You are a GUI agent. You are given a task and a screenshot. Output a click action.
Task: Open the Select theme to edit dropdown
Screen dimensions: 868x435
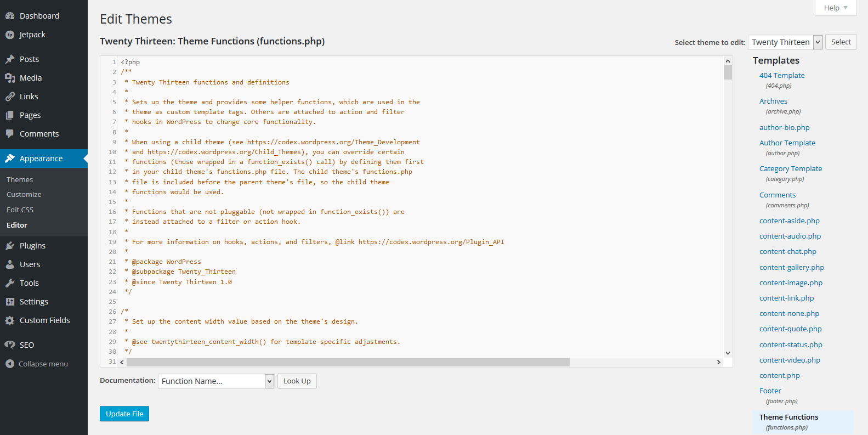[785, 42]
